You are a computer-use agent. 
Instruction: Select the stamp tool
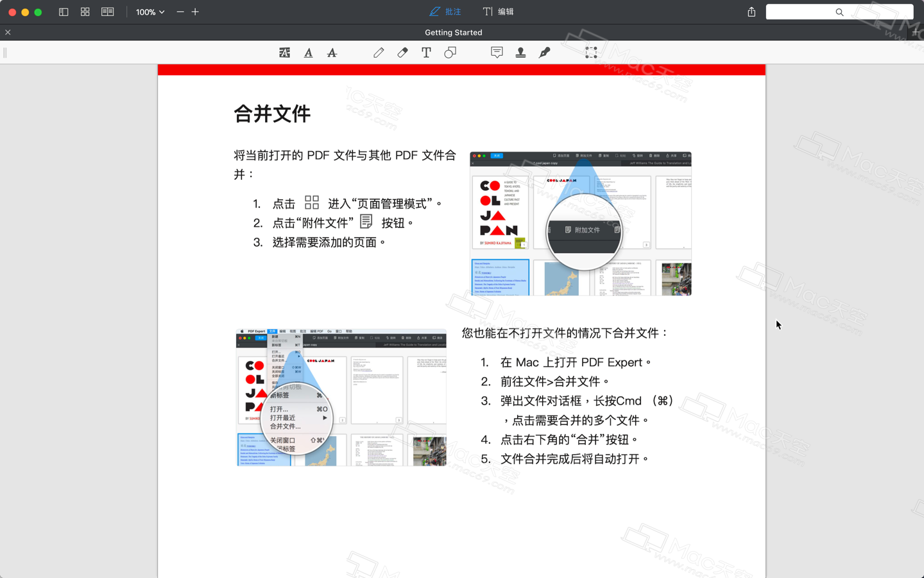click(520, 53)
